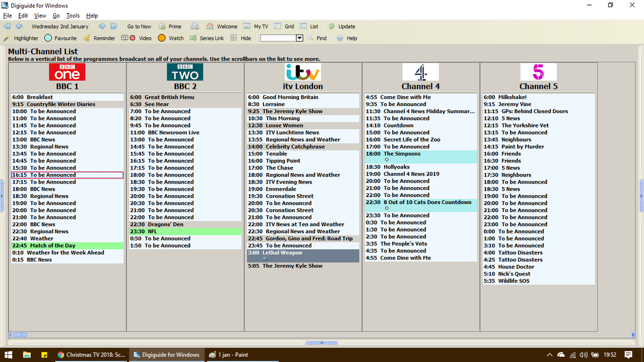
Task: Jump to Prime time
Action: tap(170, 27)
